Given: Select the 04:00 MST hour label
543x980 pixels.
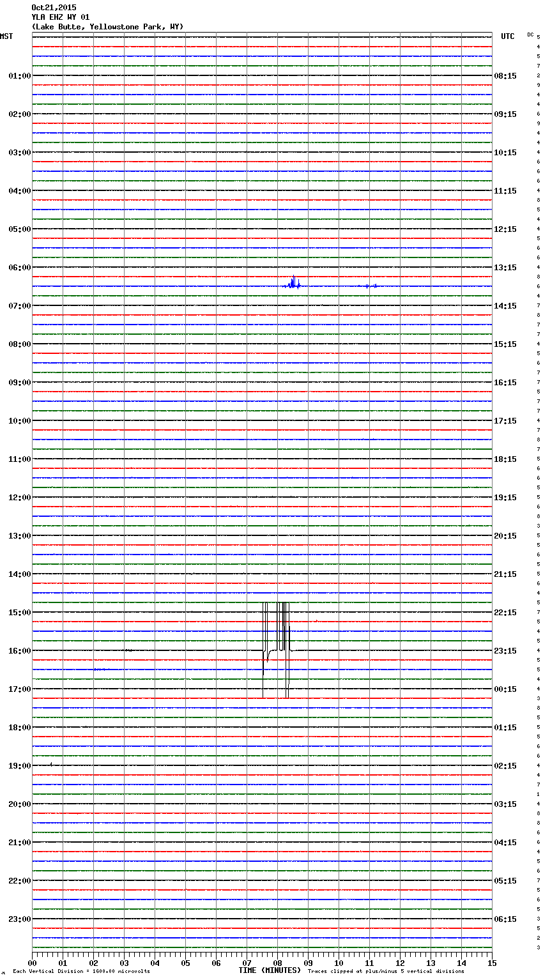Looking at the screenshot, I should 20,191.
